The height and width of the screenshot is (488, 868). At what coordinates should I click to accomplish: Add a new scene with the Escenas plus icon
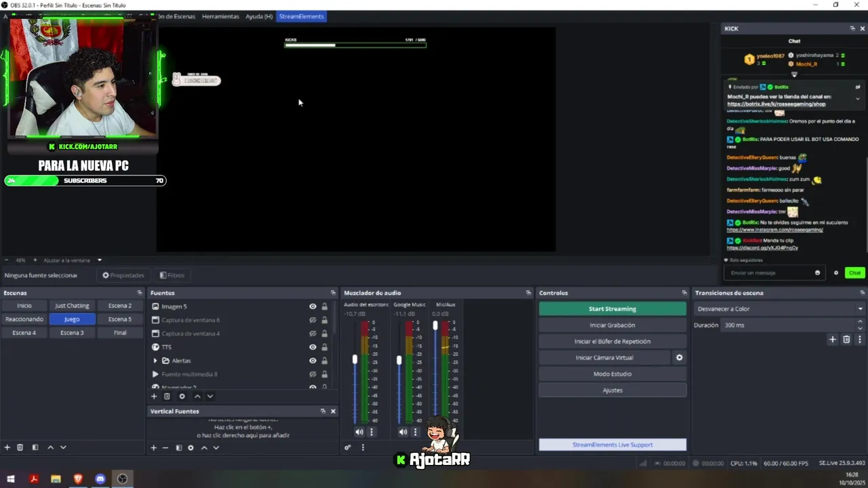tap(7, 447)
